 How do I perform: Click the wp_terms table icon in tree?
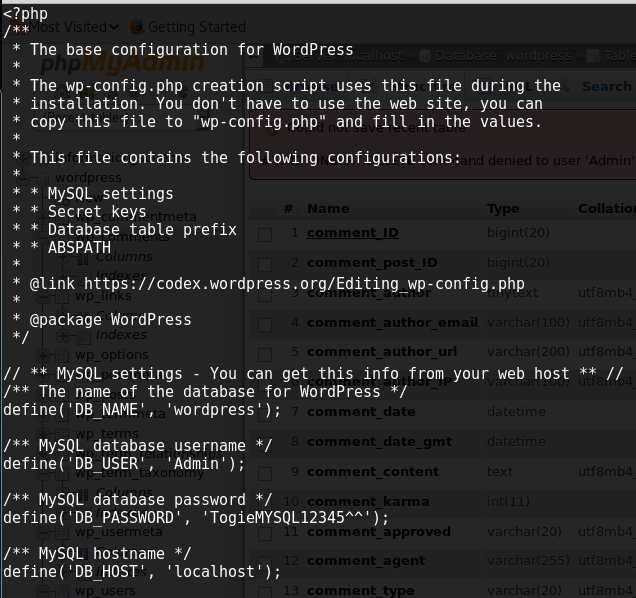62,434
